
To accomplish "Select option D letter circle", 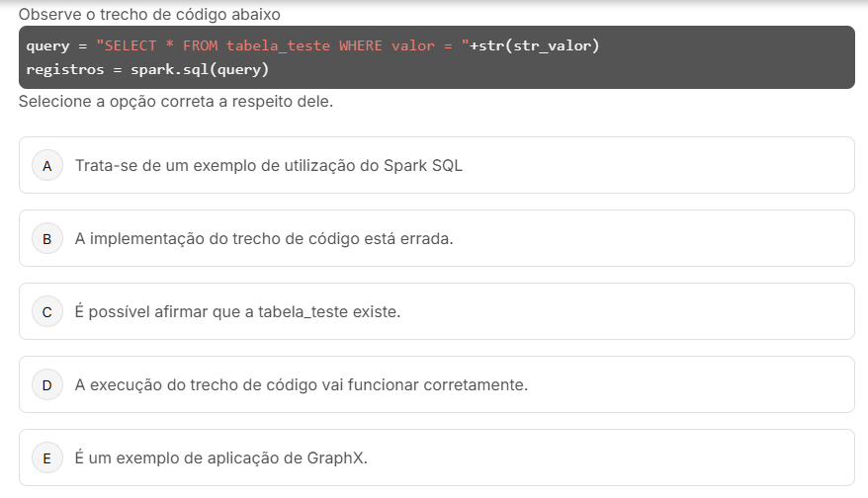I will click(46, 384).
